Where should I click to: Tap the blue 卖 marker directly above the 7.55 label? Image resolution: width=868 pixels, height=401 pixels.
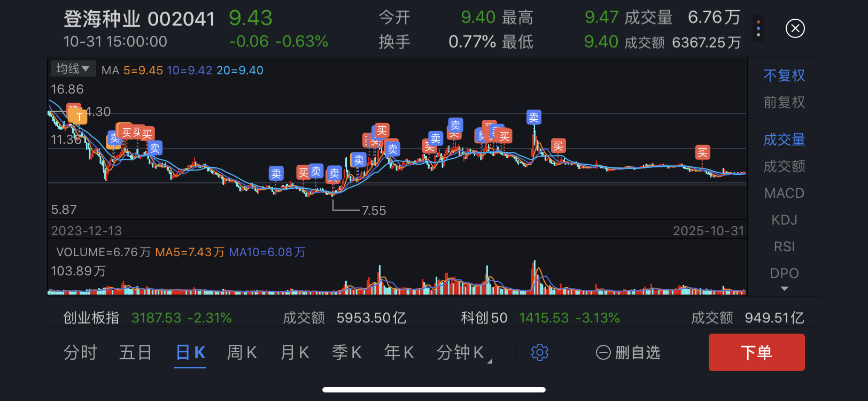[334, 173]
